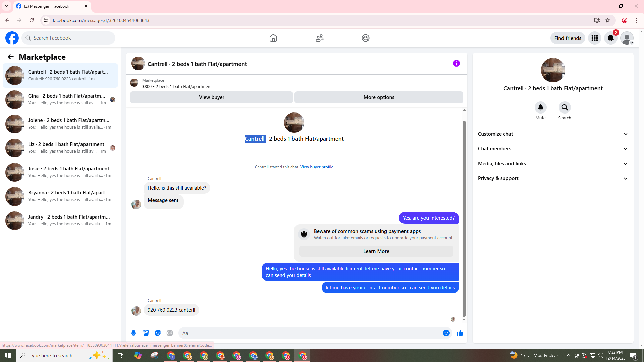Expand Chat members section
Screen dimensions: 644x362
click(x=553, y=149)
